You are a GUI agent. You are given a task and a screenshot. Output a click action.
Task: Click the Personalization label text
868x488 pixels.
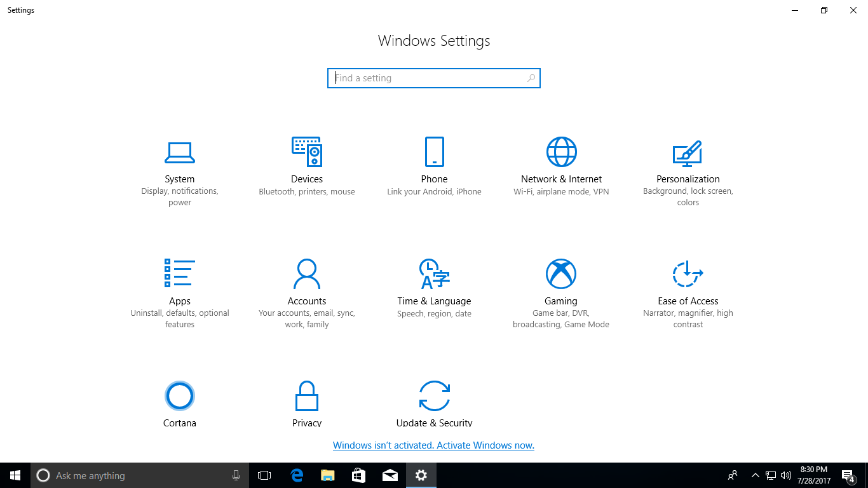click(x=688, y=179)
